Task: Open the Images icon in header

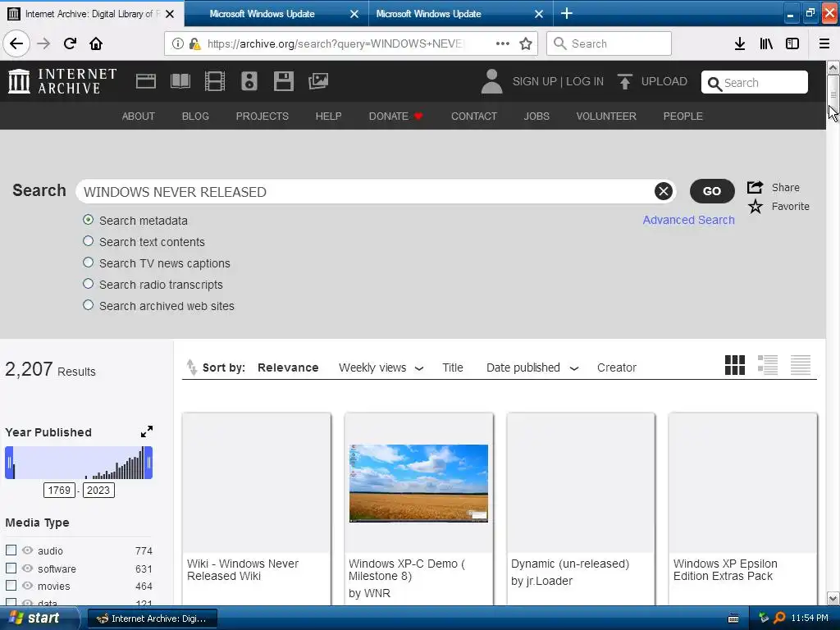Action: coord(318,81)
